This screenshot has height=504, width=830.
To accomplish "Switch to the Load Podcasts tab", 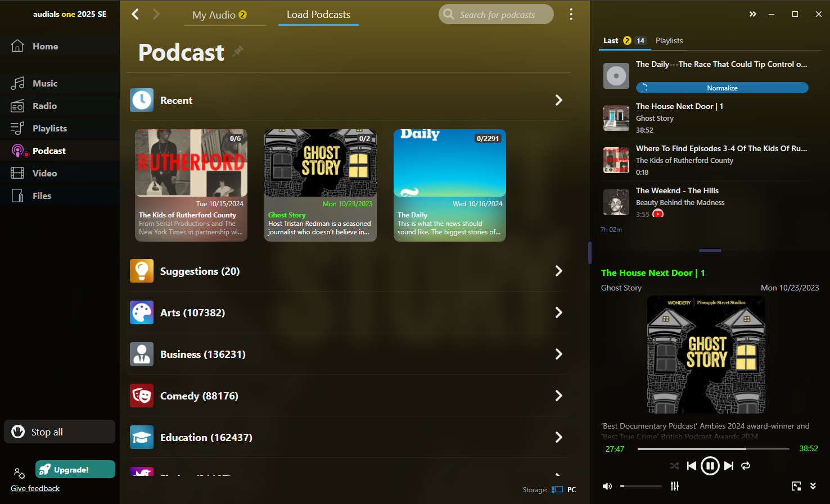I will (x=318, y=15).
